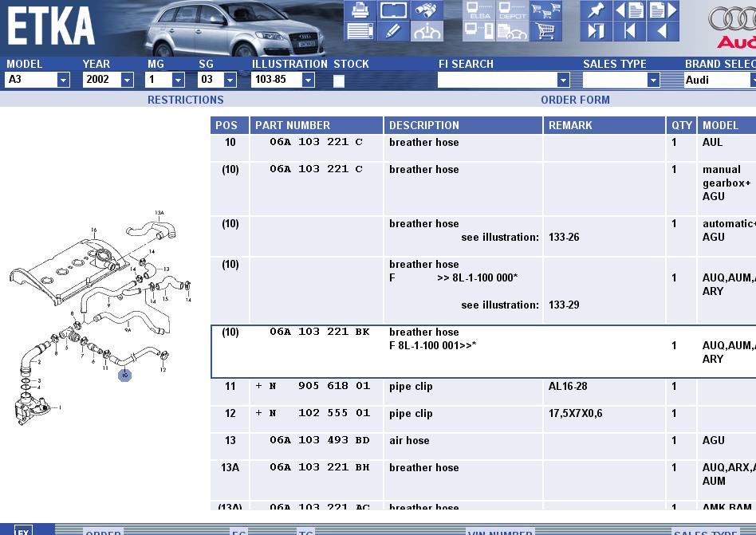Click the POS column header
The image size is (756, 535).
pos(230,125)
